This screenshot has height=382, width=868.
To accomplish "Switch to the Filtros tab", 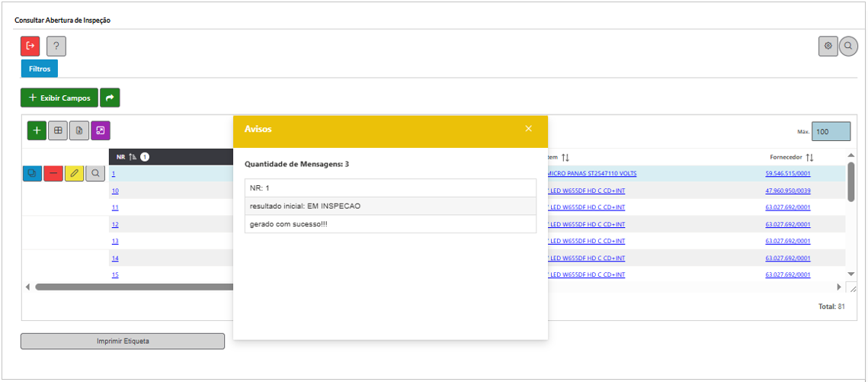I will coord(39,69).
